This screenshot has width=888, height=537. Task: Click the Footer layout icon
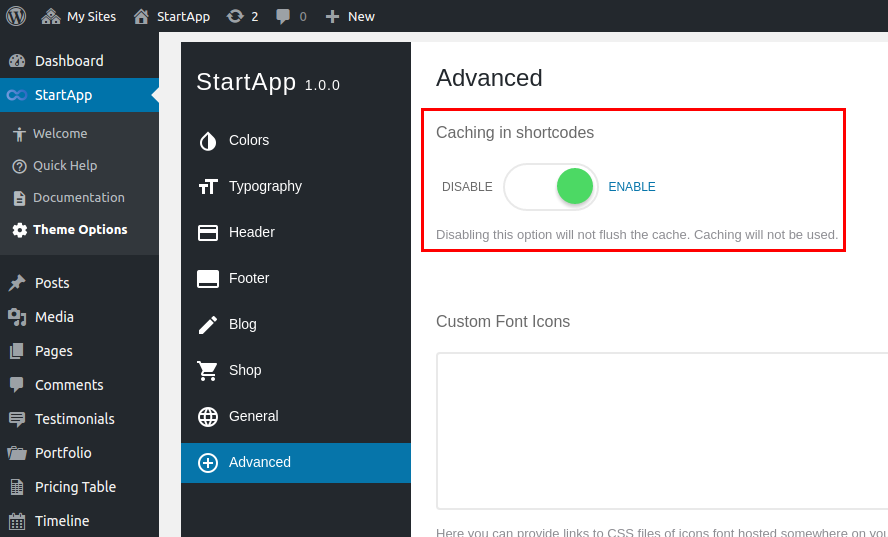coord(208,278)
